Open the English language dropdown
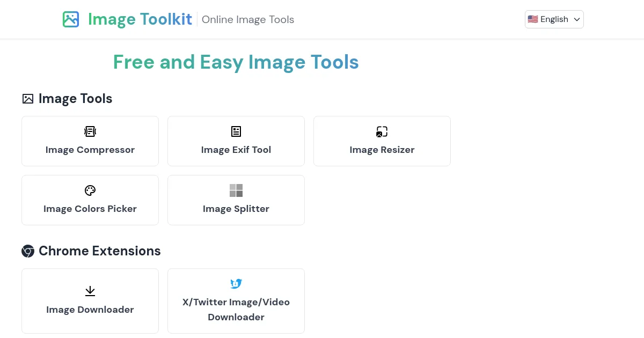644x338 pixels. coord(554,19)
